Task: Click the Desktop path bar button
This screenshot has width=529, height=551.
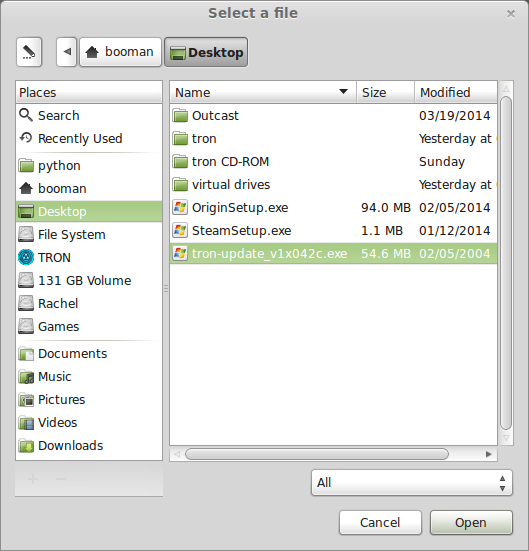Action: (x=206, y=52)
